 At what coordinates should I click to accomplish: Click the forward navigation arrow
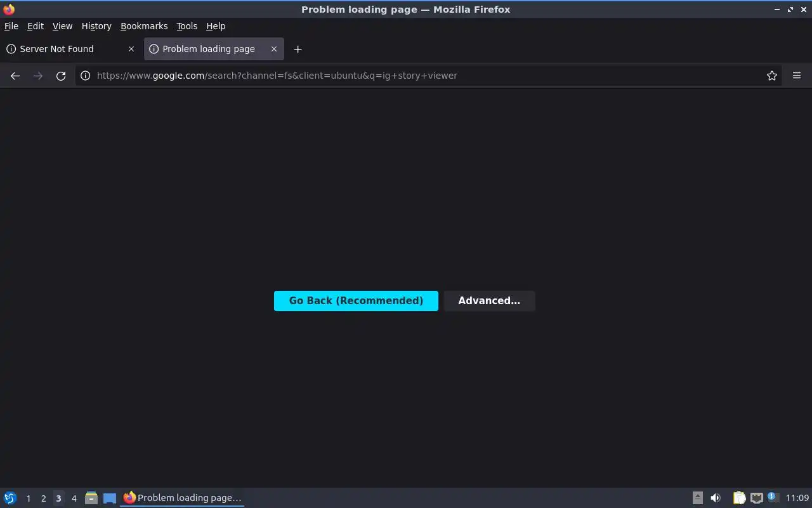(x=38, y=76)
